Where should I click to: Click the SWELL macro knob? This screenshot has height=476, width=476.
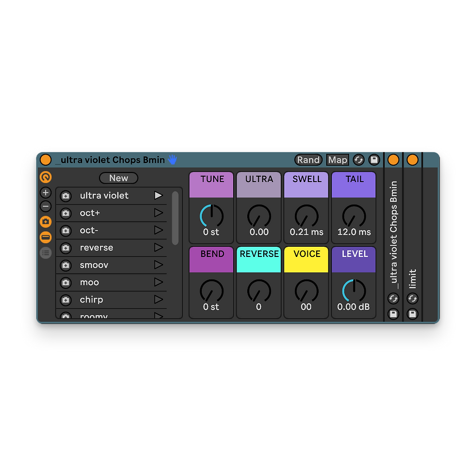[x=306, y=216]
